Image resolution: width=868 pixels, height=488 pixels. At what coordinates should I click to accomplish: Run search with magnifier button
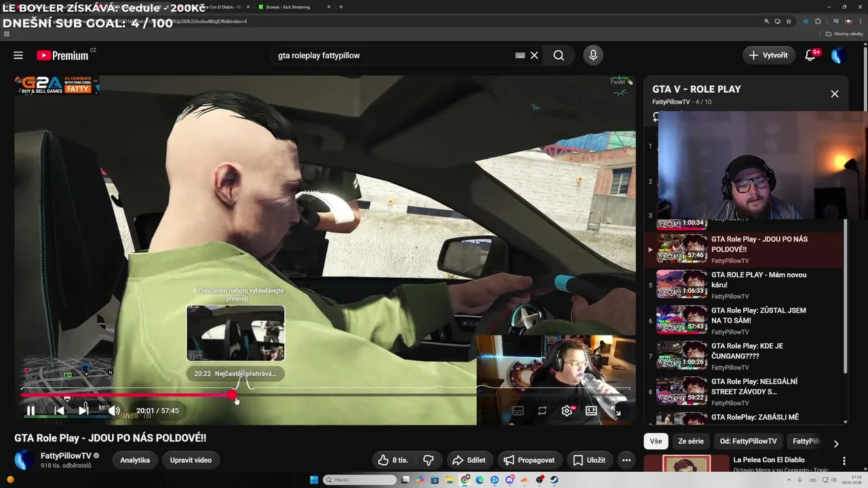[559, 56]
